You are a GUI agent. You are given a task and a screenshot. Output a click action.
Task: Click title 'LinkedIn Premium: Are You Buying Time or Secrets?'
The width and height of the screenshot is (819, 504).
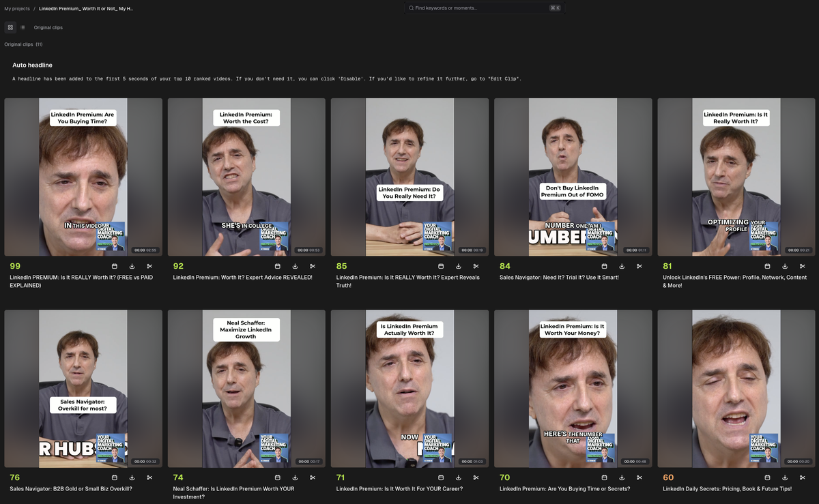pyautogui.click(x=564, y=489)
